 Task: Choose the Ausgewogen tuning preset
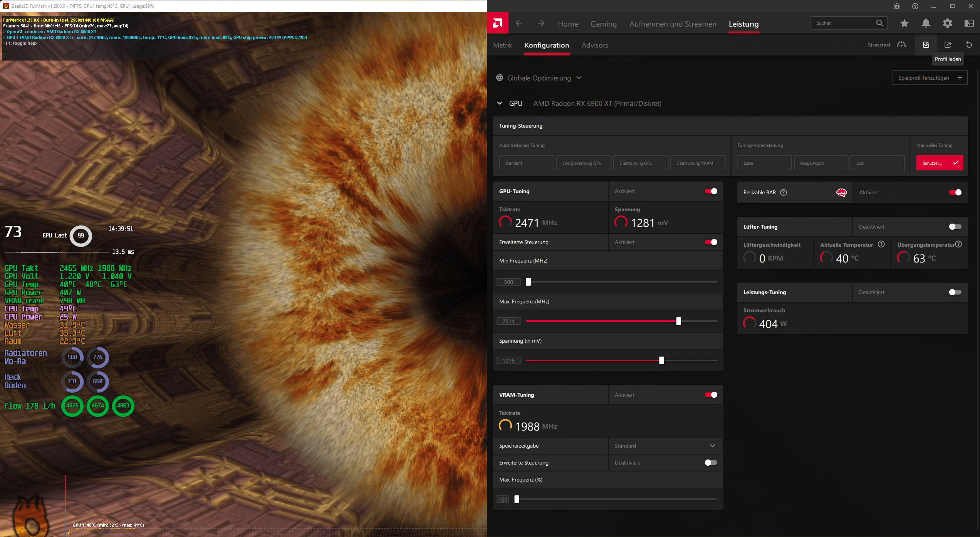point(821,163)
